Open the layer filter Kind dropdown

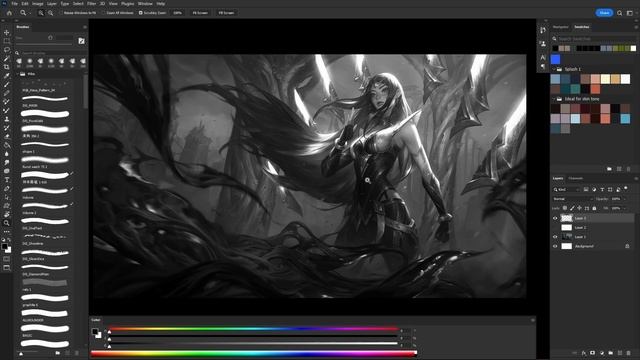(566, 189)
